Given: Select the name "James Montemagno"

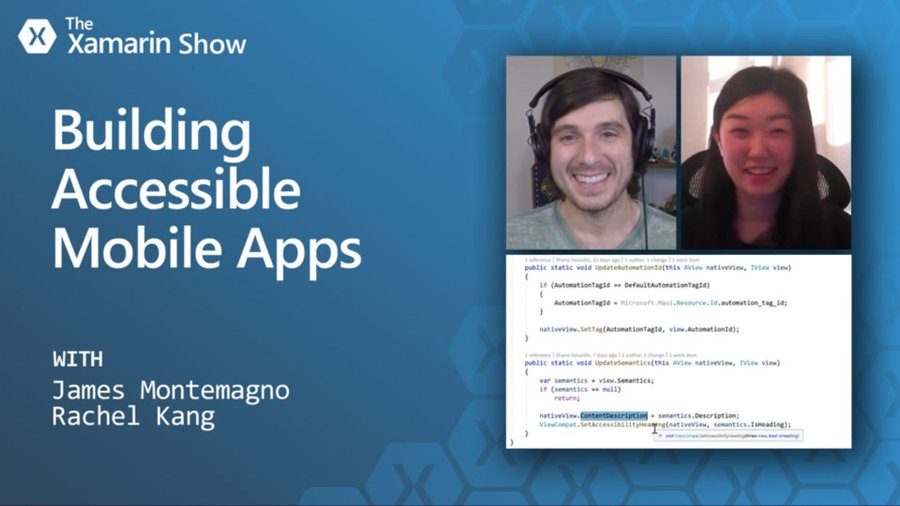Looking at the screenshot, I should (171, 390).
